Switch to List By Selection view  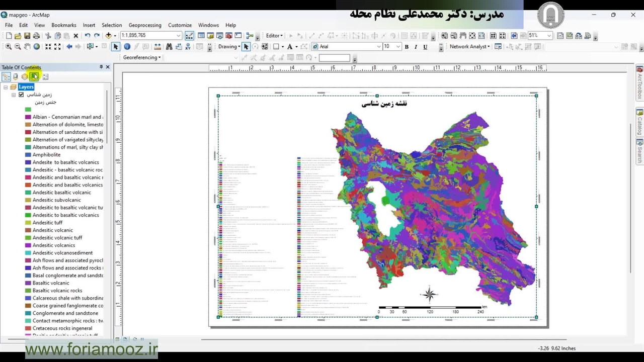[34, 77]
